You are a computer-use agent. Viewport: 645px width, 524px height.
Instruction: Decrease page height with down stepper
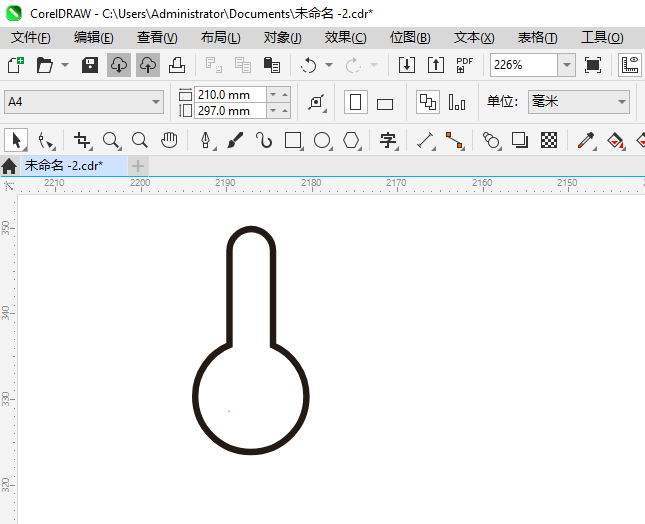[272, 111]
